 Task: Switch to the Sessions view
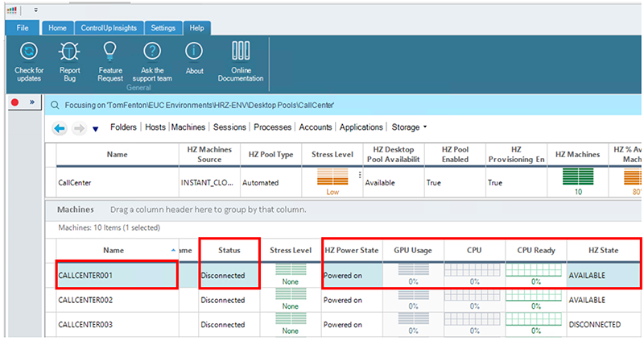pos(229,127)
